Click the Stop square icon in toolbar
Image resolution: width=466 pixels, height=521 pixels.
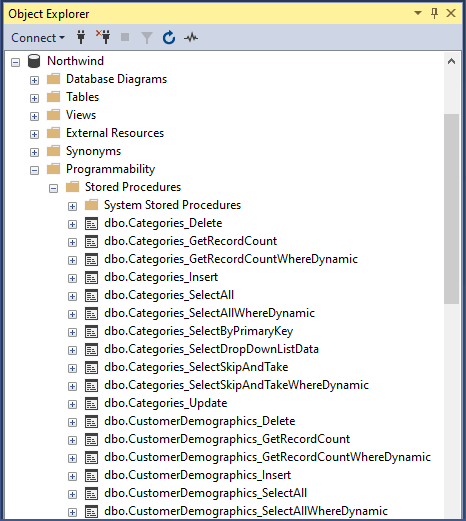[x=125, y=37]
